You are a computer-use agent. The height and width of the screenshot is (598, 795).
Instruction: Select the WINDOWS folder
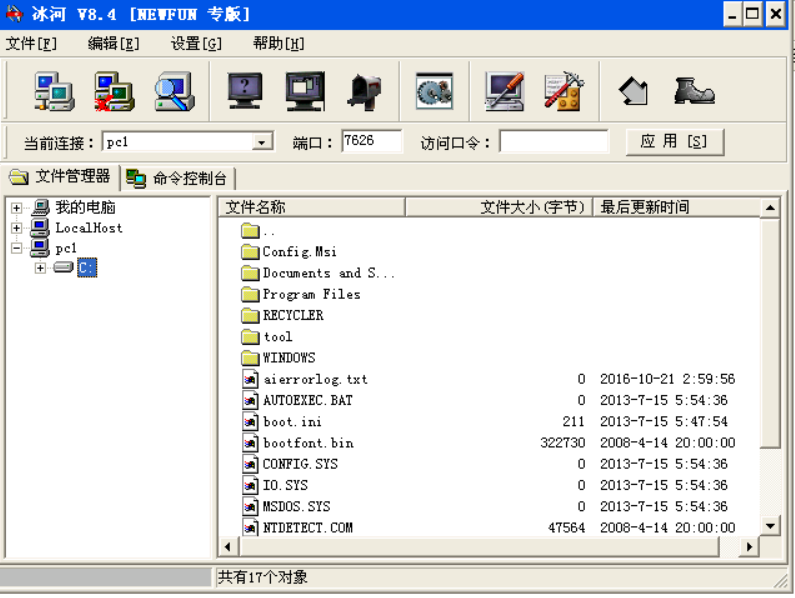point(278,358)
